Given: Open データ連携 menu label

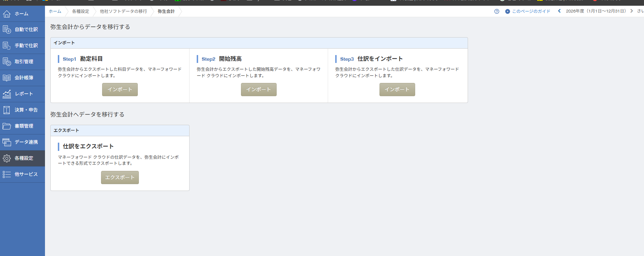Looking at the screenshot, I should 26,142.
